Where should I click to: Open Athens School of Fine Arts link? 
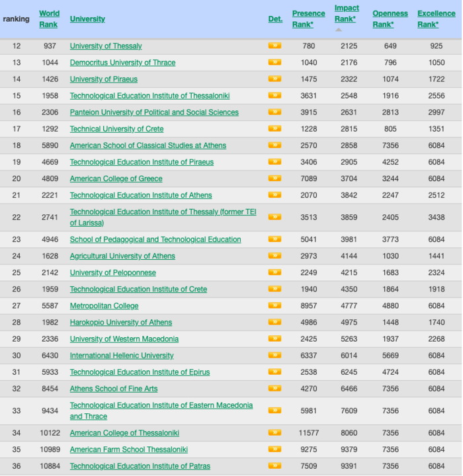[x=114, y=389]
